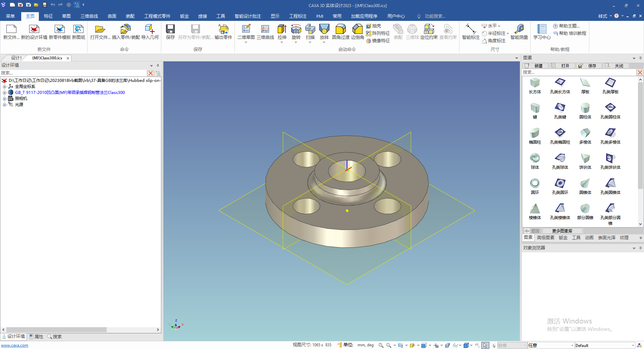This screenshot has height=349, width=644.
Task: Click 帮助 培训教程 training tutorial
Action: (x=570, y=33)
